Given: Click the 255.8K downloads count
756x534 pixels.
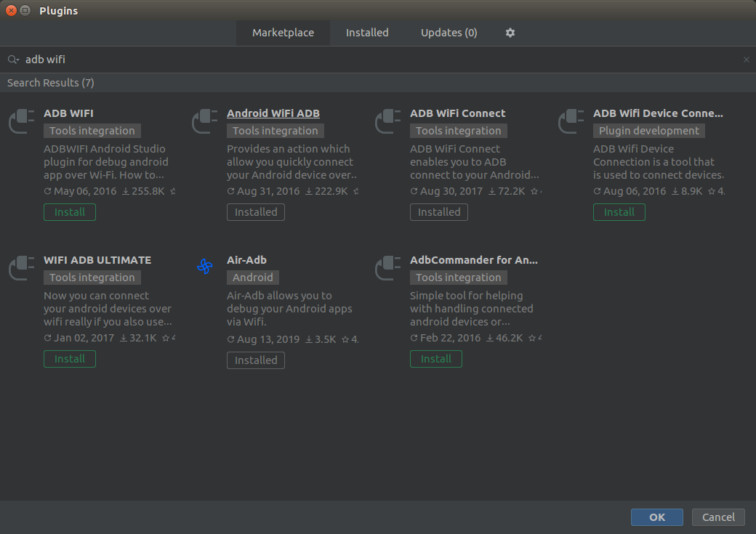Looking at the screenshot, I should [x=143, y=191].
